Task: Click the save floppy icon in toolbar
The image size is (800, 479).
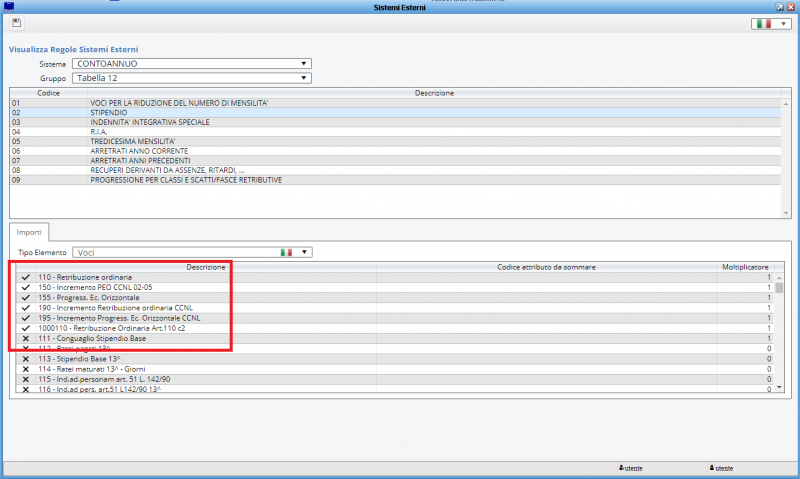Action: (16, 22)
